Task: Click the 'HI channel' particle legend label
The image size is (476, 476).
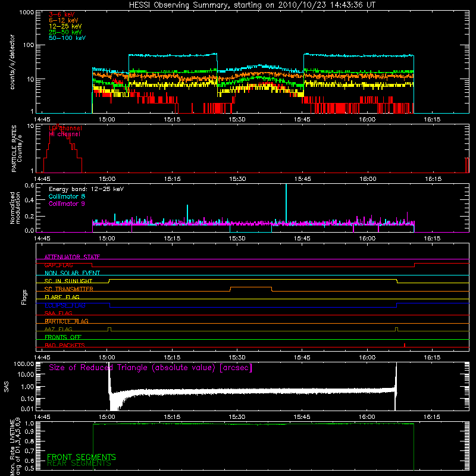Action: click(x=64, y=134)
